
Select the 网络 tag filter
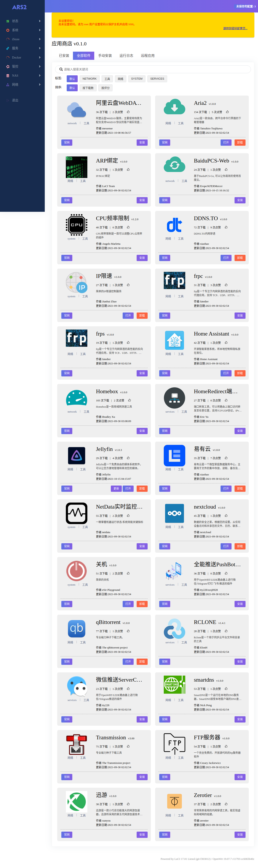click(121, 79)
